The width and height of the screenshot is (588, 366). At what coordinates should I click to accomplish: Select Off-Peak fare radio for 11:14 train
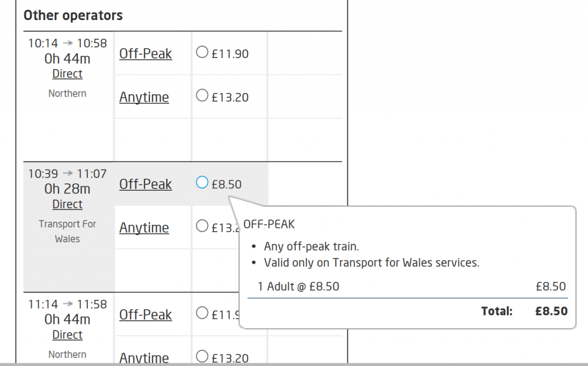(202, 313)
